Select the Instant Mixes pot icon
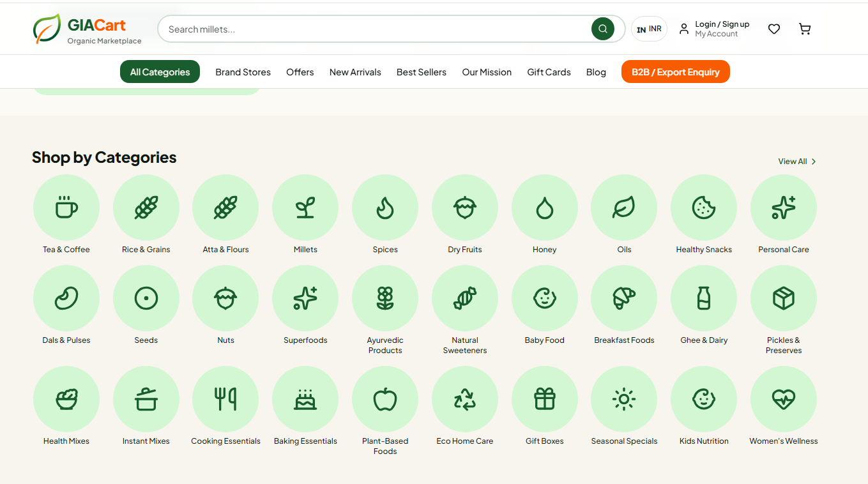Image resolution: width=868 pixels, height=484 pixels. point(146,399)
